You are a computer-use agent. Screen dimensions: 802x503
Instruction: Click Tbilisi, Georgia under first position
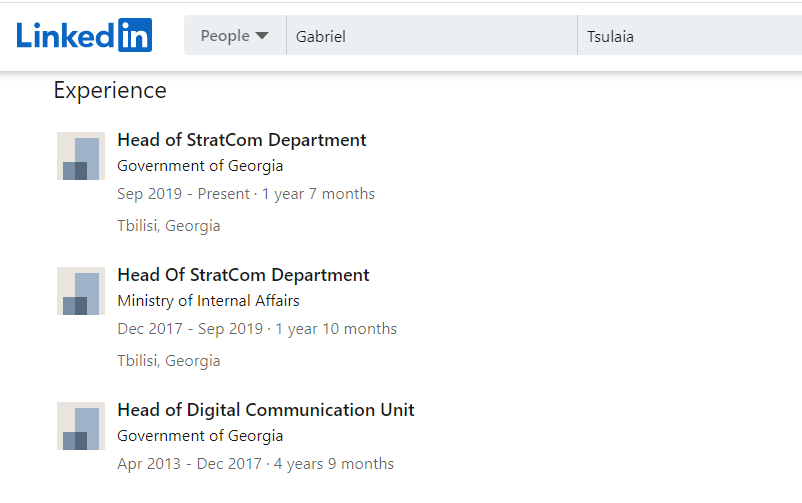(x=169, y=226)
